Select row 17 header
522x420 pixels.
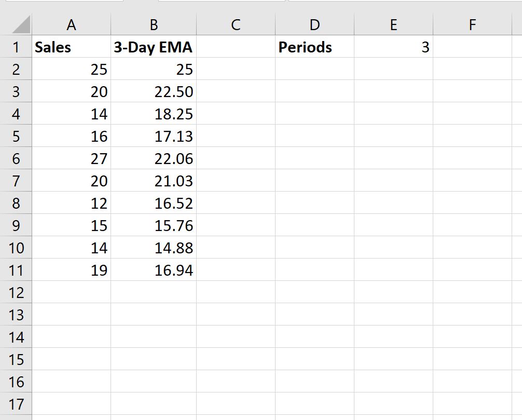point(16,403)
